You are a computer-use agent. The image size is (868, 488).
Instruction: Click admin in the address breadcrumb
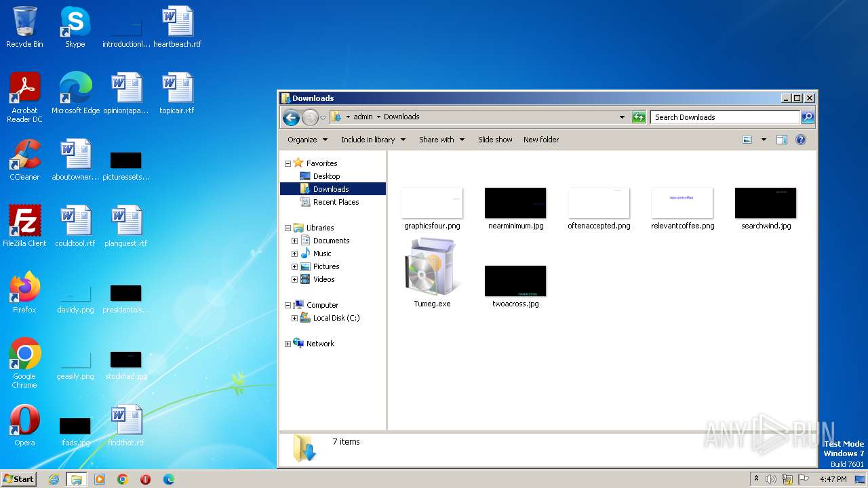tap(363, 117)
